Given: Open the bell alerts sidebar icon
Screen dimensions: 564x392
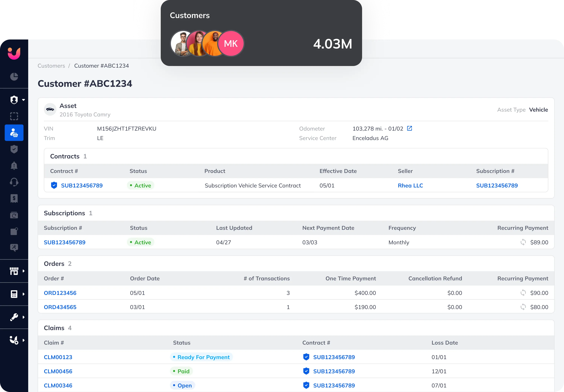Looking at the screenshot, I should point(14,166).
